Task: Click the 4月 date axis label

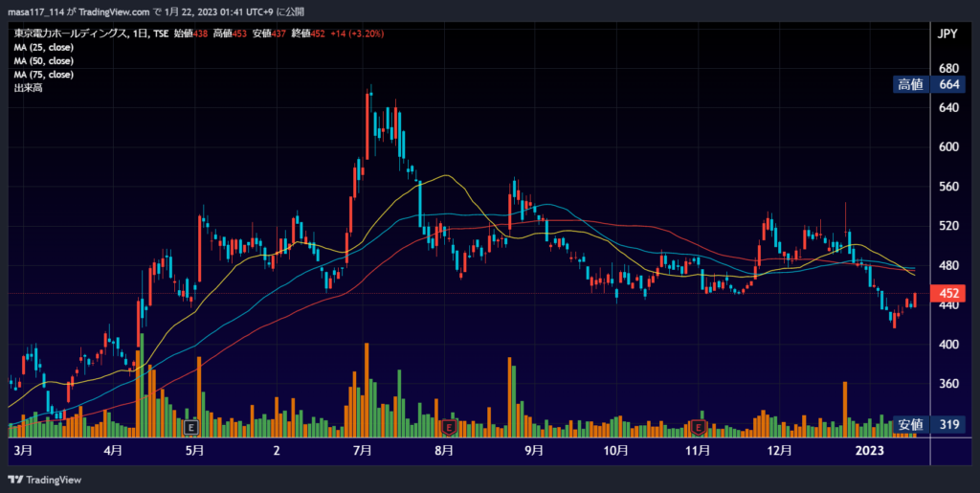Action: point(113,451)
